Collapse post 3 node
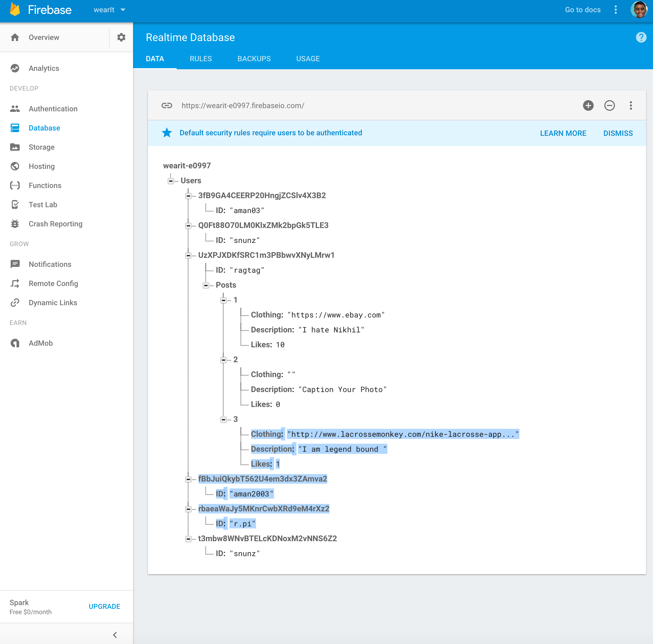653x644 pixels. click(x=224, y=420)
